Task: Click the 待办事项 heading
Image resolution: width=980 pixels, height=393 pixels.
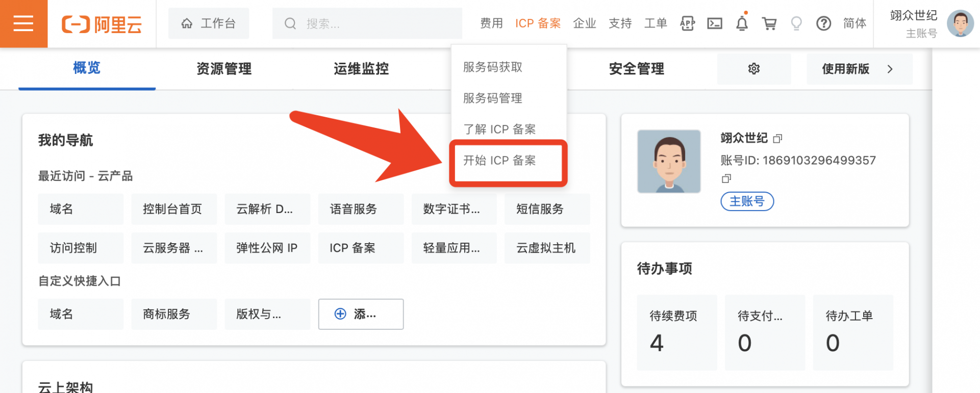Action: point(665,269)
